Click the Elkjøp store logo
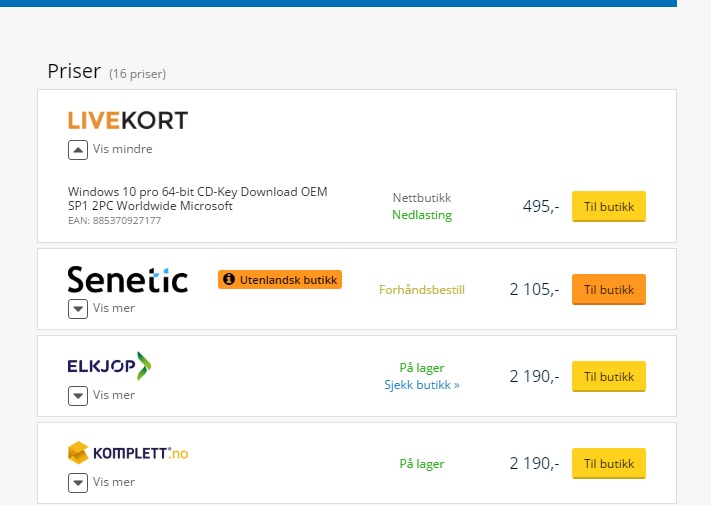This screenshot has width=711, height=505. [x=109, y=365]
